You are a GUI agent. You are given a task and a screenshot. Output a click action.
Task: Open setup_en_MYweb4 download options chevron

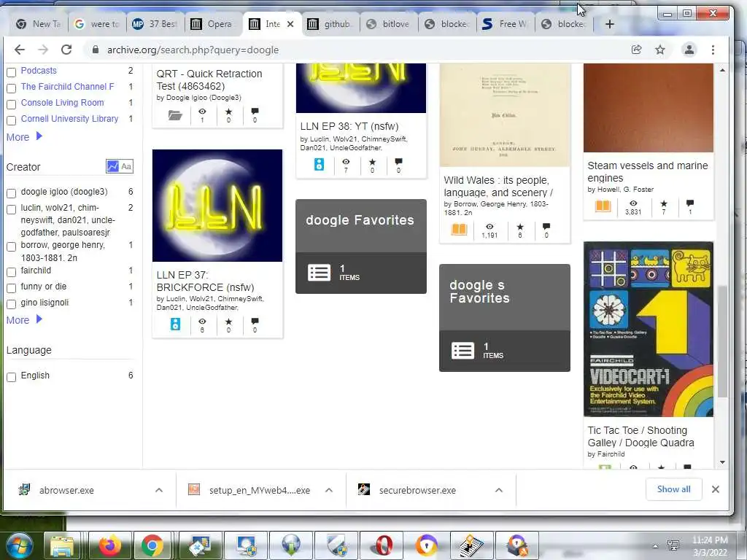329,490
